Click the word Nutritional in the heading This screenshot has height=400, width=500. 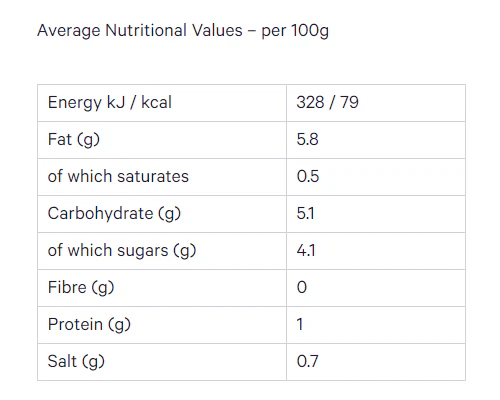(x=146, y=30)
